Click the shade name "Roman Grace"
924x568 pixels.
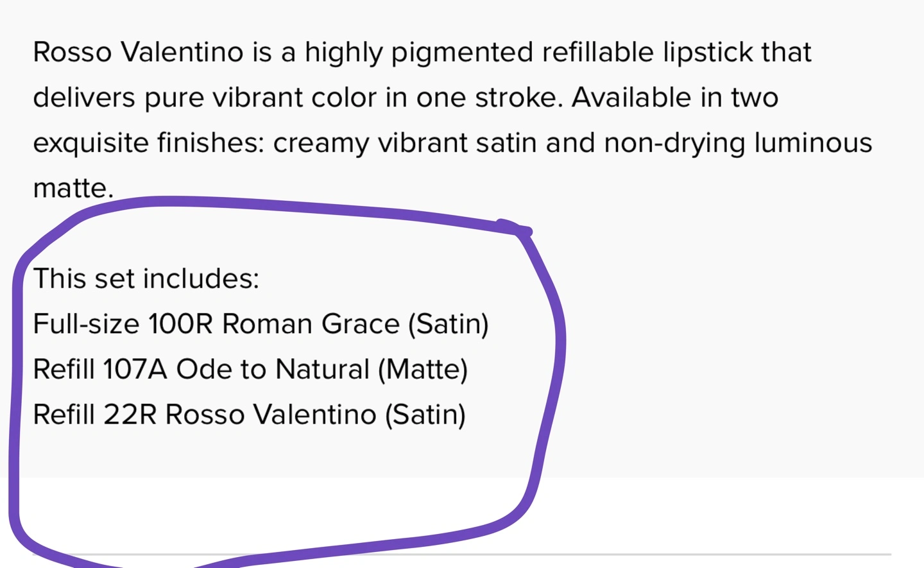coord(311,324)
